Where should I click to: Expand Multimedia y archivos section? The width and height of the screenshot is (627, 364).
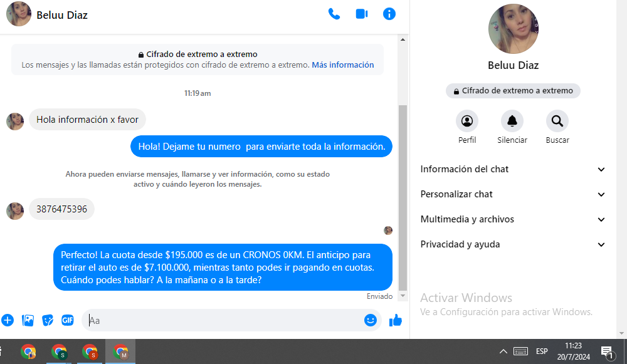tap(513, 219)
